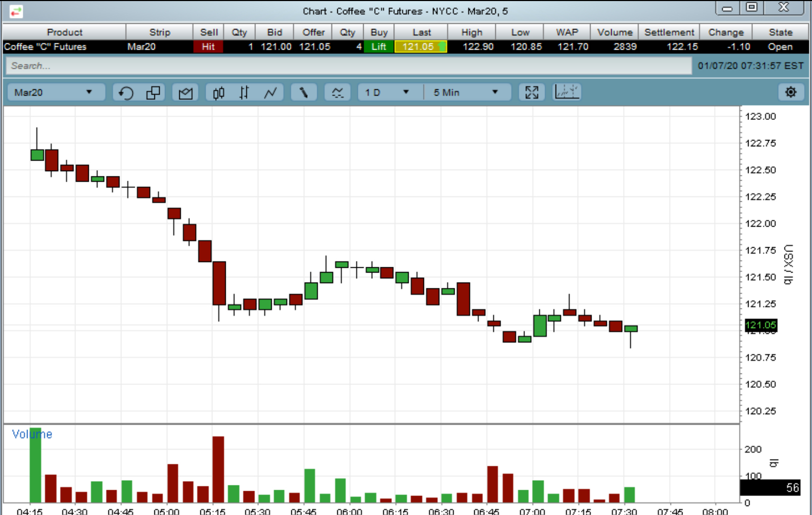Switch to OHLC bar chart type

[244, 92]
